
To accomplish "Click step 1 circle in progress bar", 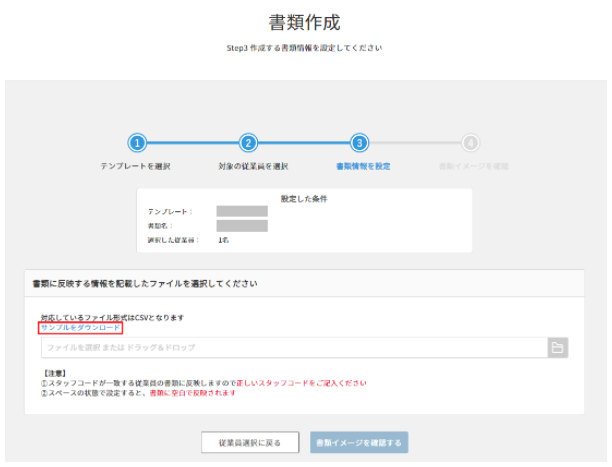I will point(138,144).
